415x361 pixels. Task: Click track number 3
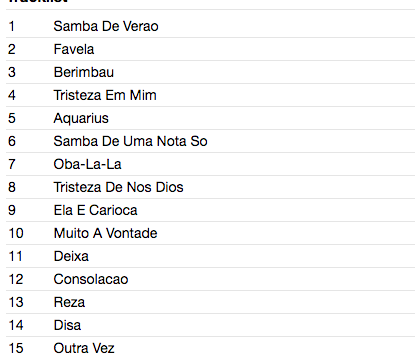(12, 72)
